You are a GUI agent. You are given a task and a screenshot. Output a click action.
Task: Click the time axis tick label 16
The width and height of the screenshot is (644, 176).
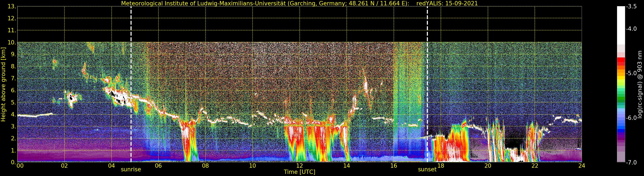pos(393,166)
